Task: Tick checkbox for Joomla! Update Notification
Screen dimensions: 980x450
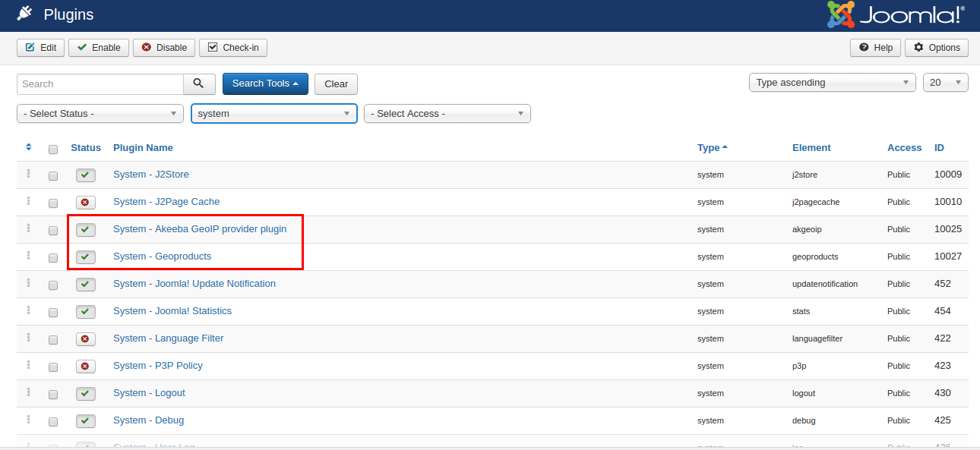Action: [53, 285]
